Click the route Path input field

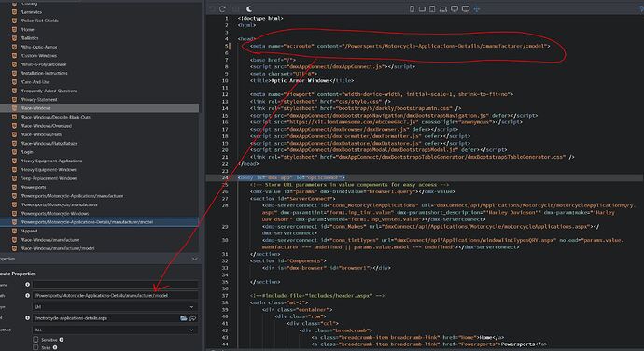click(115, 295)
